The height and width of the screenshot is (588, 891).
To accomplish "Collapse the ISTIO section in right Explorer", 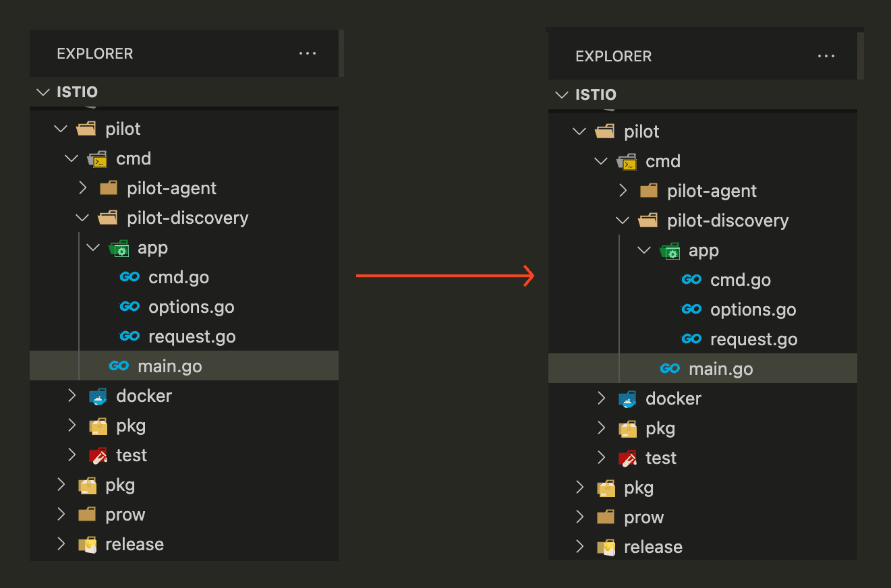I will coord(562,94).
